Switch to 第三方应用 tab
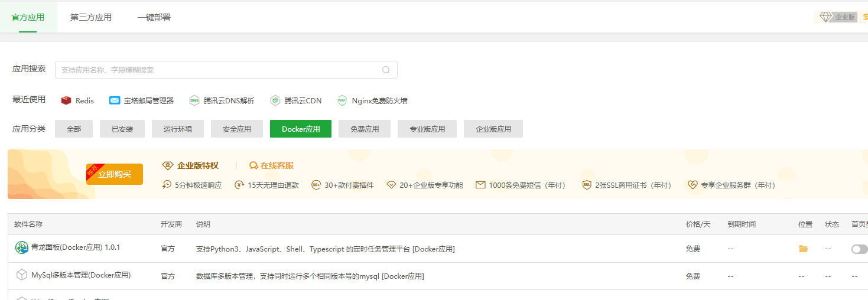Image resolution: width=868 pixels, height=300 pixels. point(91,17)
